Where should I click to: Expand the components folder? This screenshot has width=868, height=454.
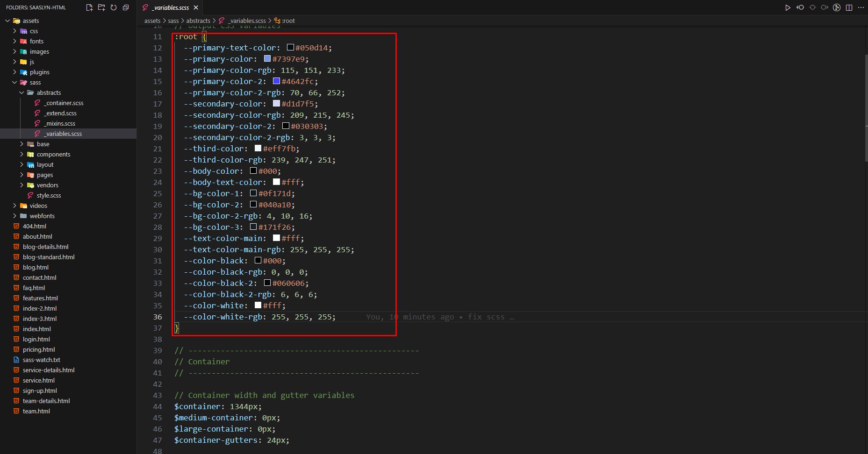(53, 155)
